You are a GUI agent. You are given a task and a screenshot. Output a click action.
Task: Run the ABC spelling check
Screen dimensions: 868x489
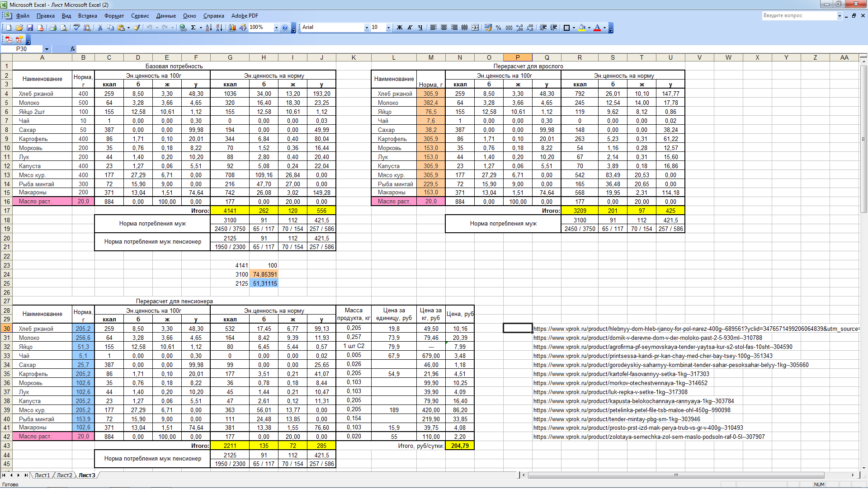coord(76,28)
